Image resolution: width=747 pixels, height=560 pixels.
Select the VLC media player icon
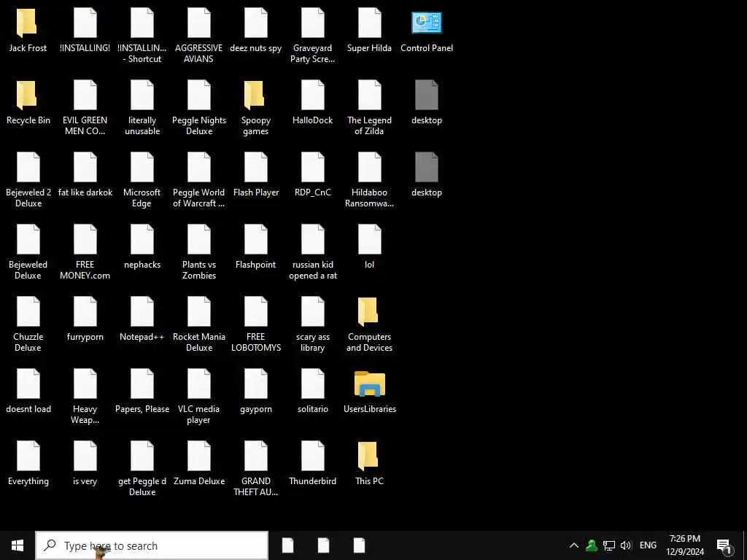pos(198,384)
